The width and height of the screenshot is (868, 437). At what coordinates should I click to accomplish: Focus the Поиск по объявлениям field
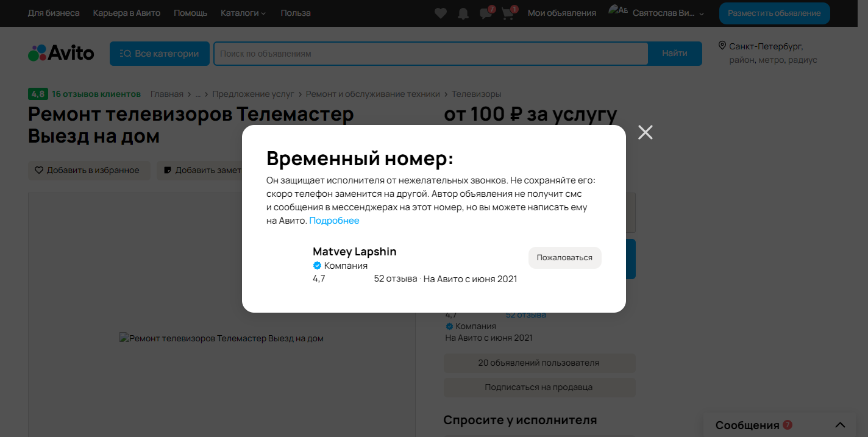(430, 54)
